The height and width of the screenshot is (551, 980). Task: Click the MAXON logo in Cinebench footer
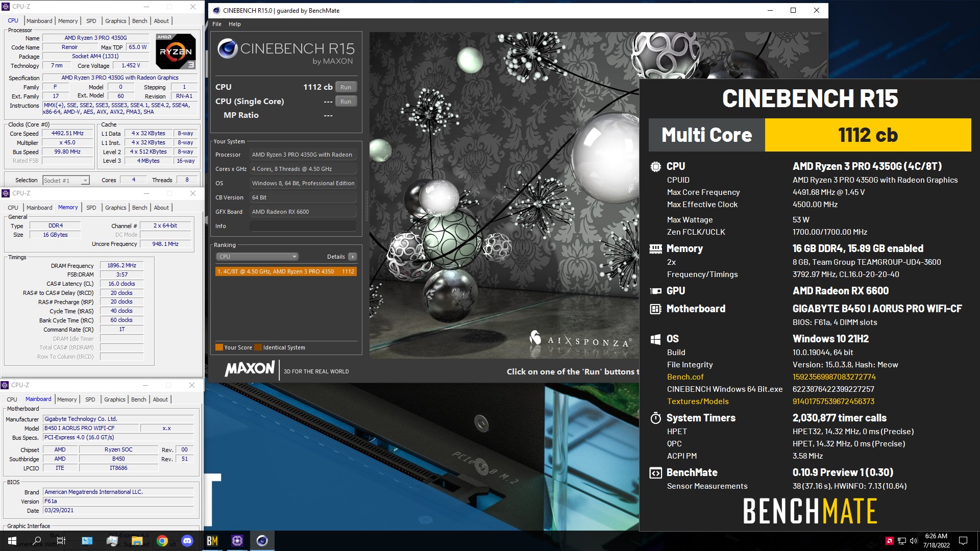pos(250,369)
